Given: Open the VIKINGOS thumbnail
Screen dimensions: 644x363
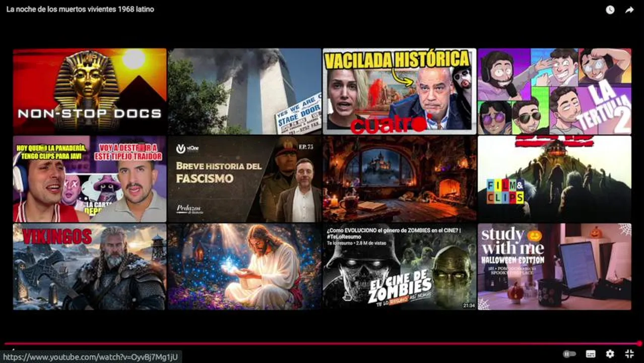Looking at the screenshot, I should coord(90,267).
